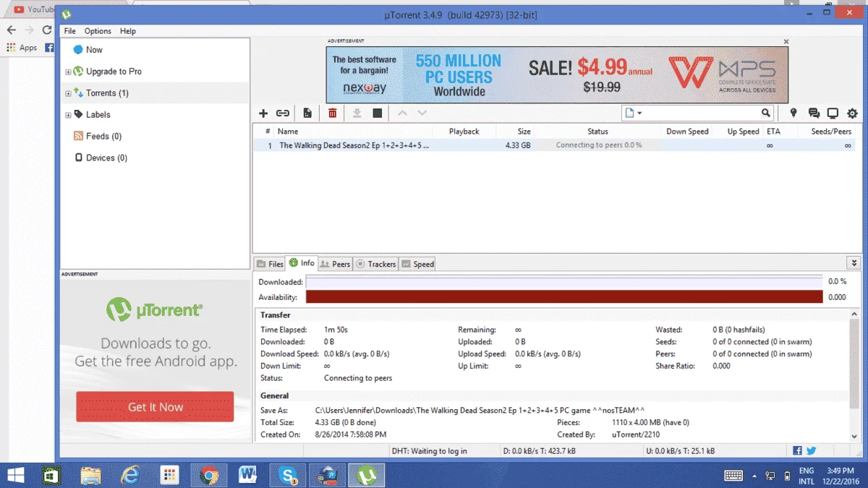Viewport: 868px width, 488px height.
Task: Select Now in the sidebar
Action: pos(94,50)
